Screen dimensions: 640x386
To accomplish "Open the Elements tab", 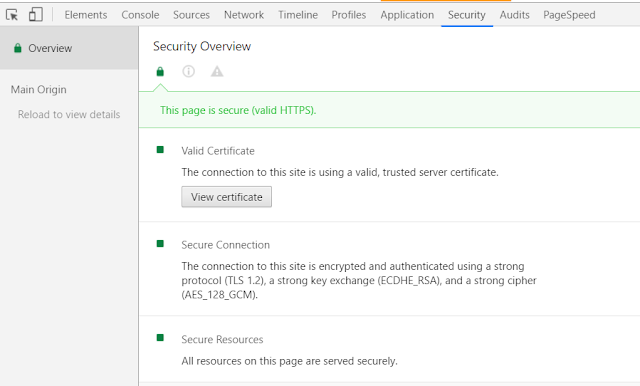I will pos(86,15).
